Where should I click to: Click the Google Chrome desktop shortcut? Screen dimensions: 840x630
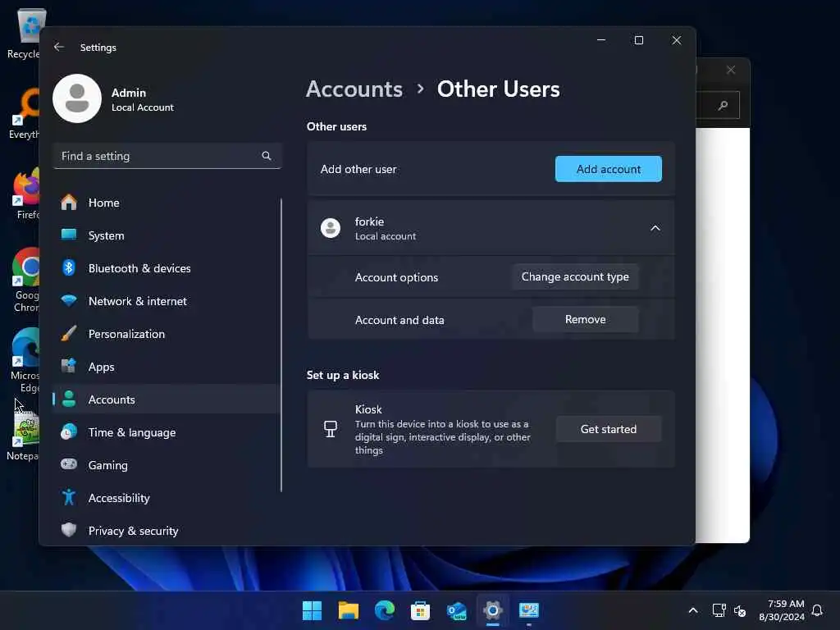pyautogui.click(x=25, y=281)
